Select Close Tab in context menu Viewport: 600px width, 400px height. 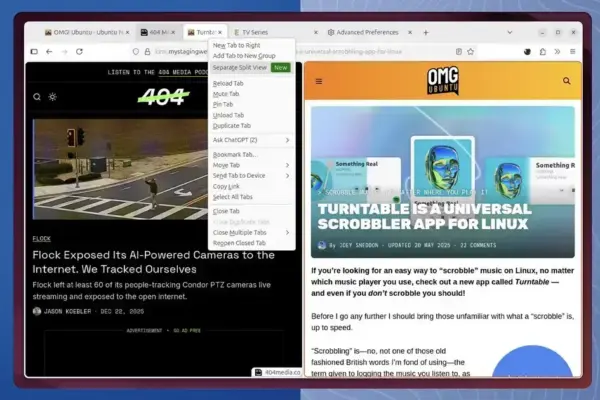(251, 211)
